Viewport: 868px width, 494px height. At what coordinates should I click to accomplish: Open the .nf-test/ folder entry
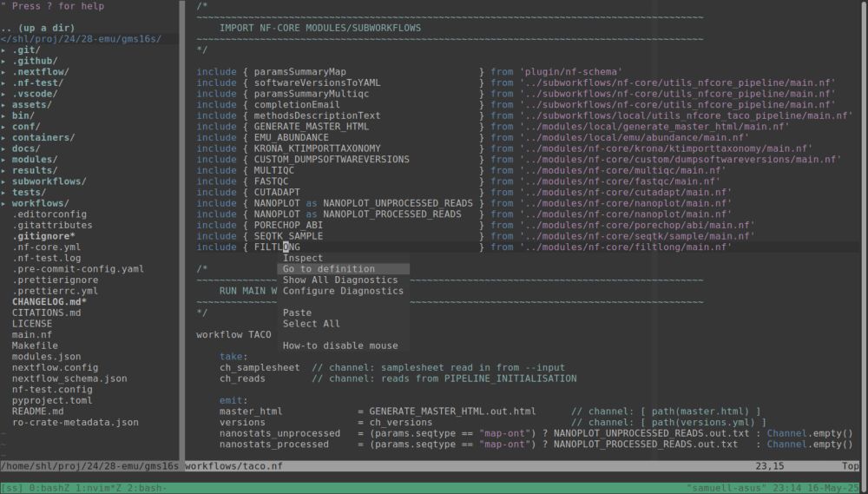tap(37, 83)
